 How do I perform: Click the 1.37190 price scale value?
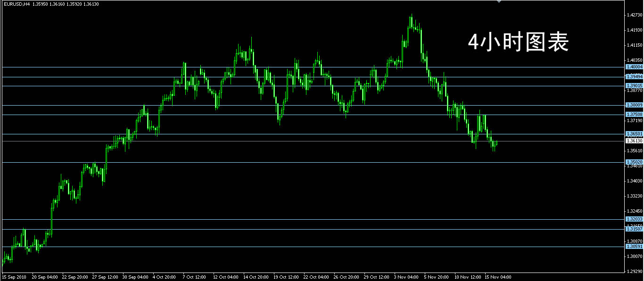pyautogui.click(x=635, y=121)
